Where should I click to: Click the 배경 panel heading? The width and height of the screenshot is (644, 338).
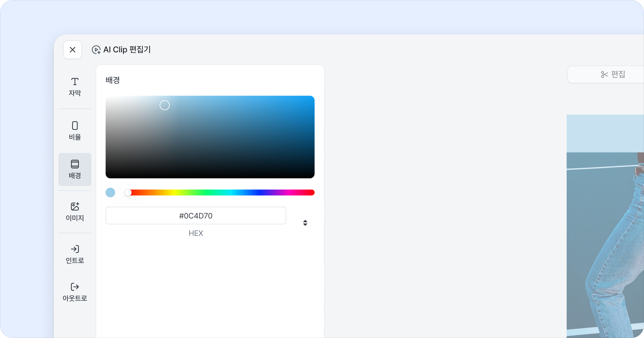(x=113, y=80)
